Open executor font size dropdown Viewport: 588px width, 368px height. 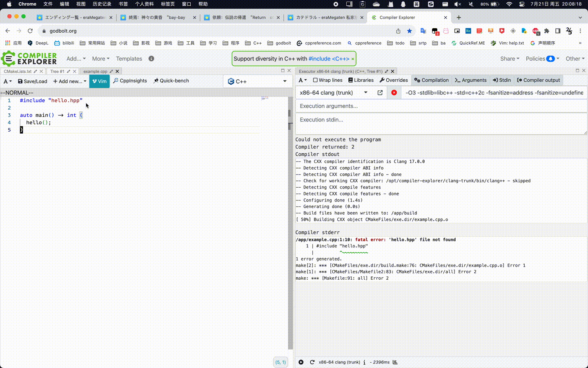(x=302, y=80)
